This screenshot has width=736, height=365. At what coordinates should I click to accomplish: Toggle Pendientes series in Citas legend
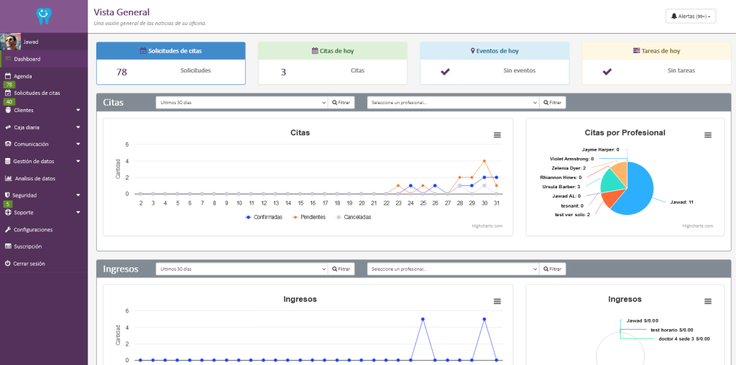click(309, 217)
